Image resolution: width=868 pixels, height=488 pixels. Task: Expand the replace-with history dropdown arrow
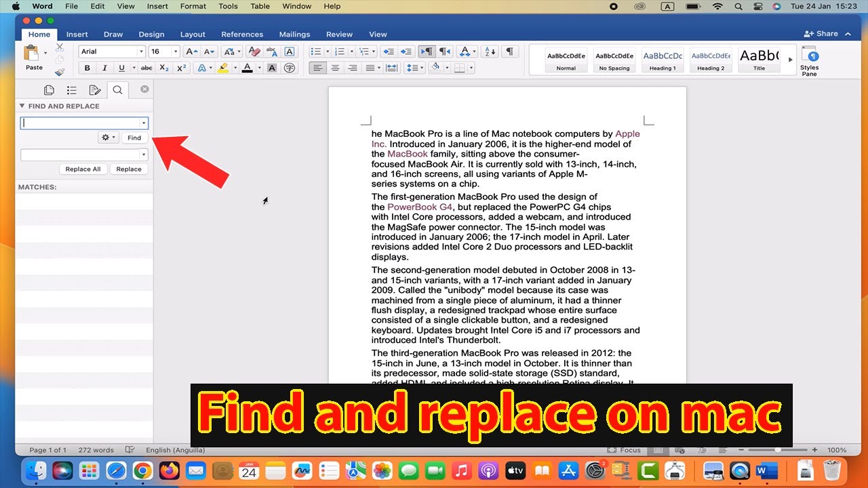(144, 155)
